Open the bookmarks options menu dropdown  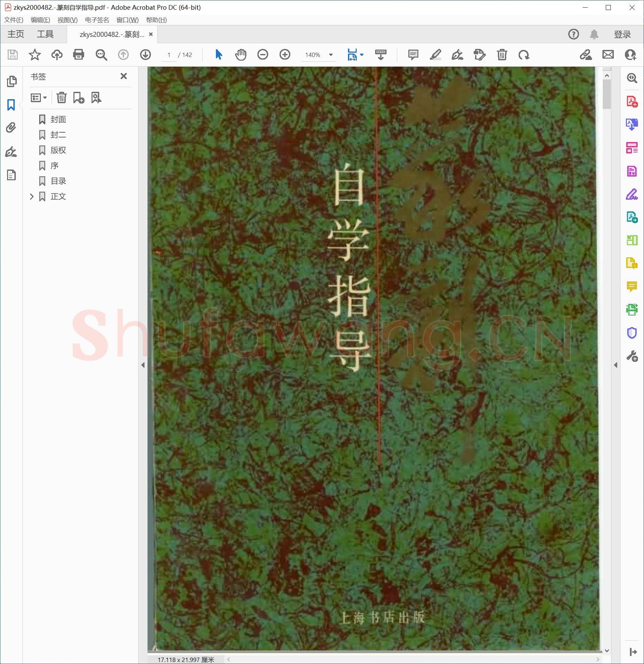tap(38, 98)
